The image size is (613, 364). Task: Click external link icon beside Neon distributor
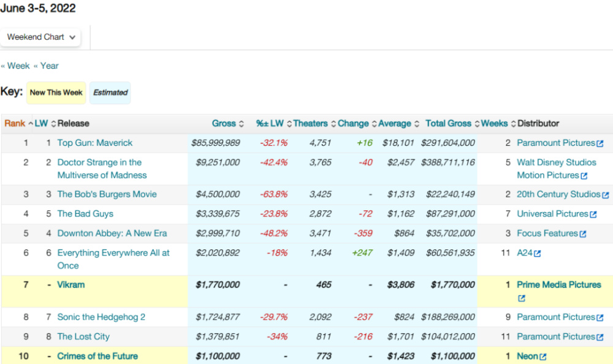pyautogui.click(x=543, y=357)
